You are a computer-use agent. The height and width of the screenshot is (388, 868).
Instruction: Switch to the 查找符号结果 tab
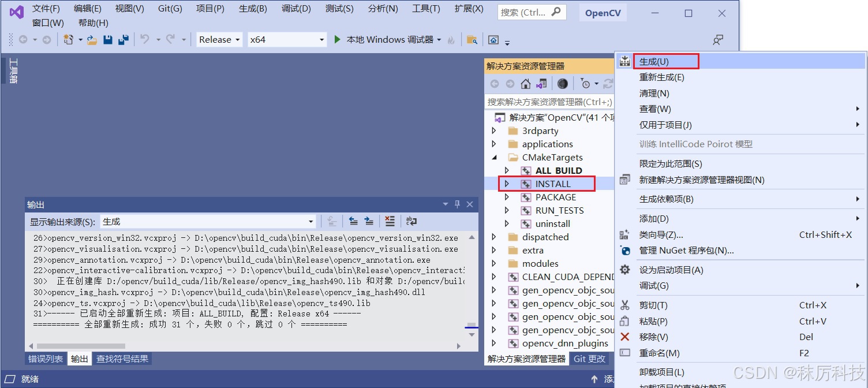click(122, 359)
